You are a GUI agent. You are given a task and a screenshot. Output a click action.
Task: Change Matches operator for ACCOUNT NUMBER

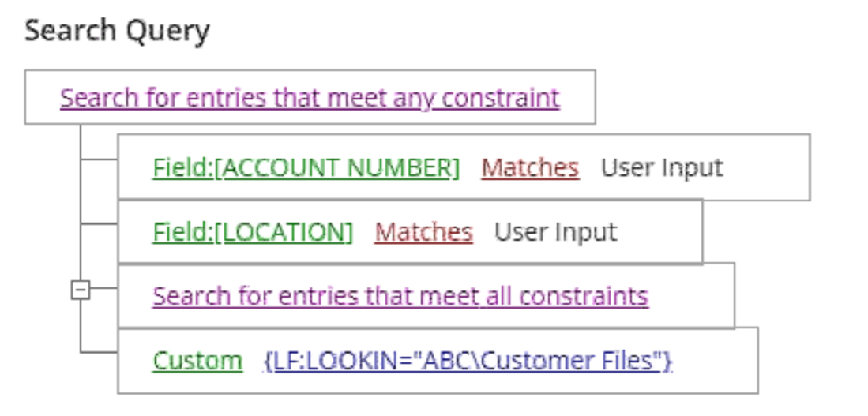click(530, 167)
